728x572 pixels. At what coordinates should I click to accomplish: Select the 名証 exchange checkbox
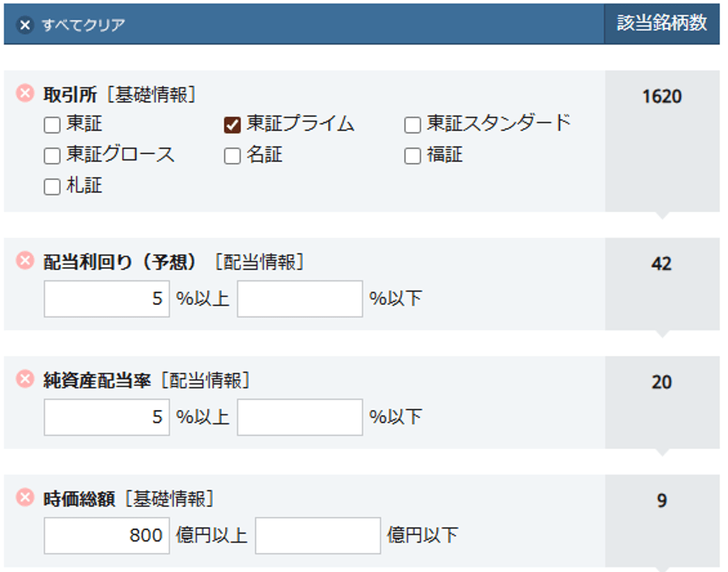coord(232,156)
